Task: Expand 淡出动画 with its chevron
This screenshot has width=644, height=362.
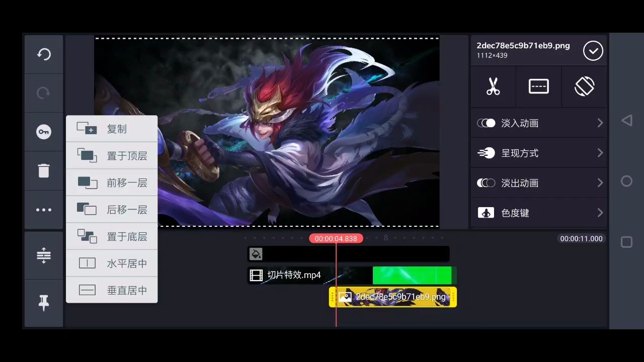Action: (x=600, y=183)
